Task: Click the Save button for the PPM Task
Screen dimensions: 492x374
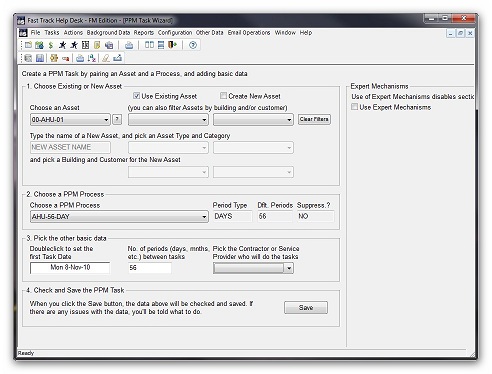Action: click(306, 307)
